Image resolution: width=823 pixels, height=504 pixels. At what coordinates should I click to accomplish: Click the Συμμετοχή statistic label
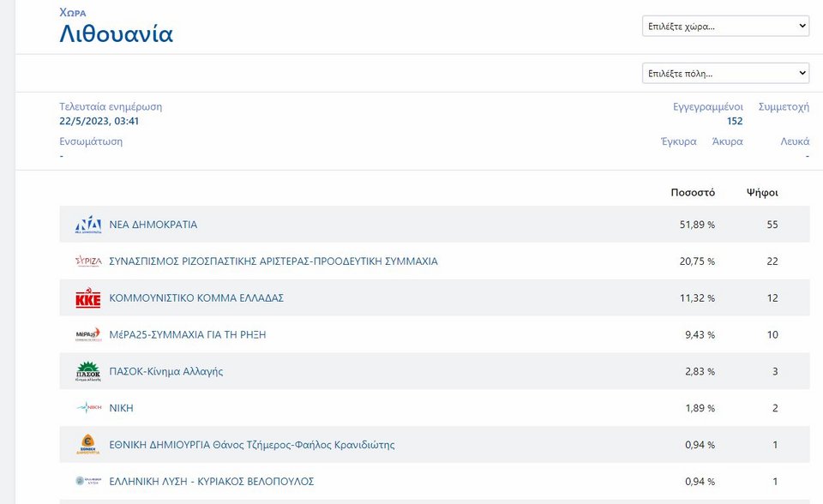tap(784, 107)
